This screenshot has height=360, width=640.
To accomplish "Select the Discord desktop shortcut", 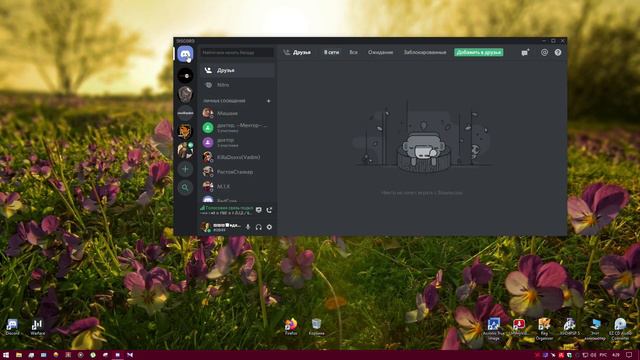I will [x=12, y=327].
